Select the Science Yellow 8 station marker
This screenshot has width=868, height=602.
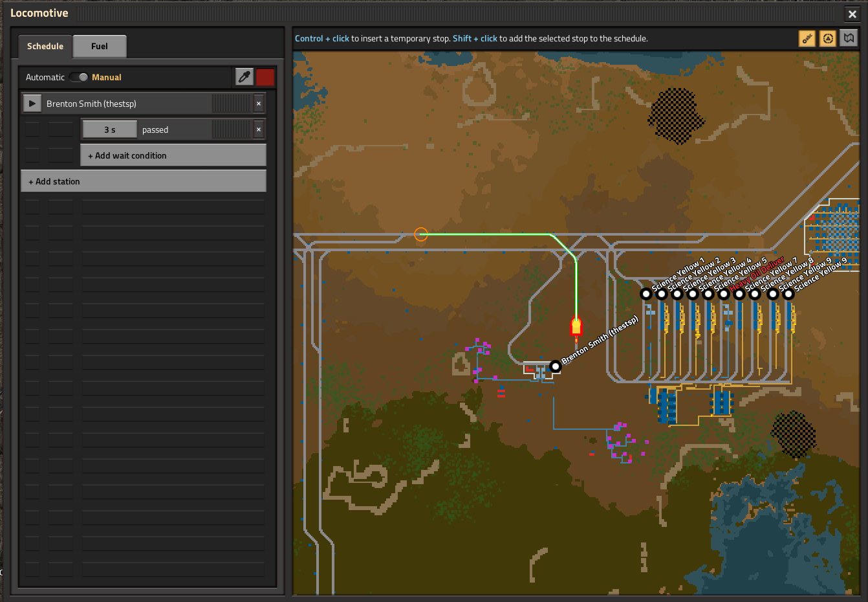[755, 294]
